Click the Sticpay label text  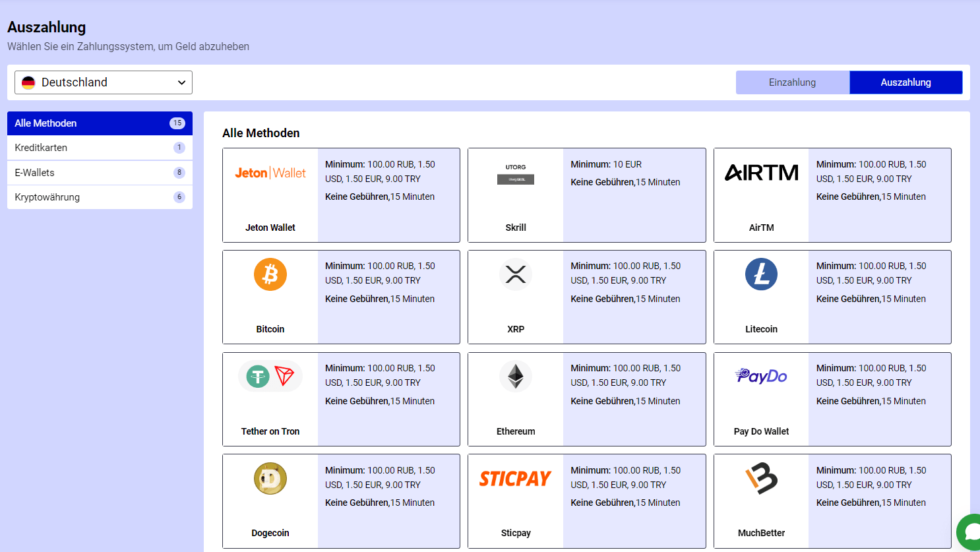[516, 533]
